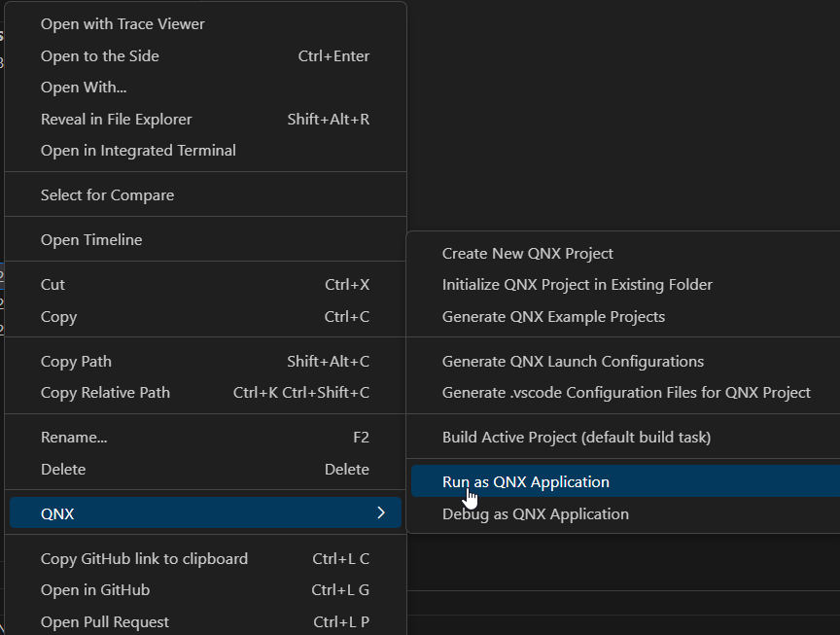This screenshot has height=635, width=840.
Task: Choose Copy Path
Action: [x=205, y=361]
